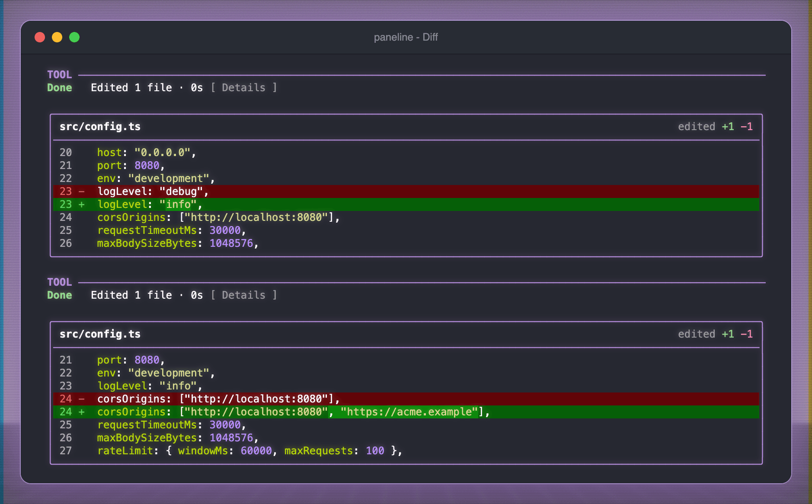Screen dimensions: 812x504
Task: Click the added corsOrigins line with acme.example
Action: tap(406, 412)
